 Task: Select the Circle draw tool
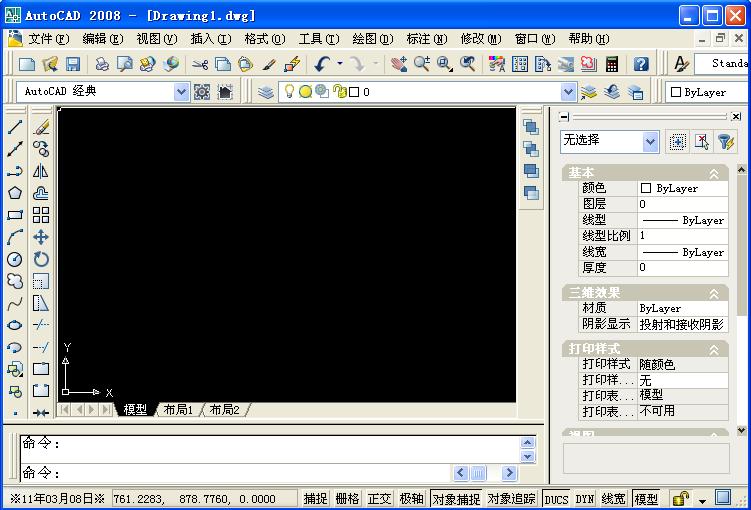coord(15,259)
